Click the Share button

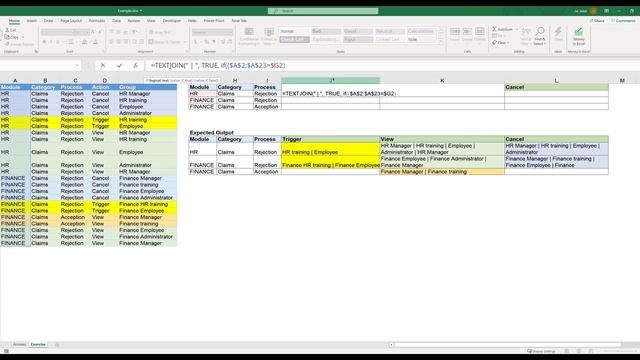click(x=597, y=20)
